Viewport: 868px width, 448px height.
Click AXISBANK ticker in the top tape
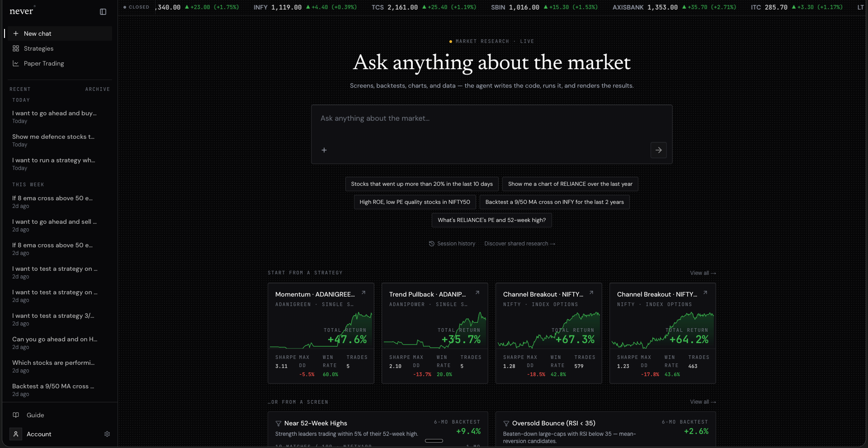(674, 7)
